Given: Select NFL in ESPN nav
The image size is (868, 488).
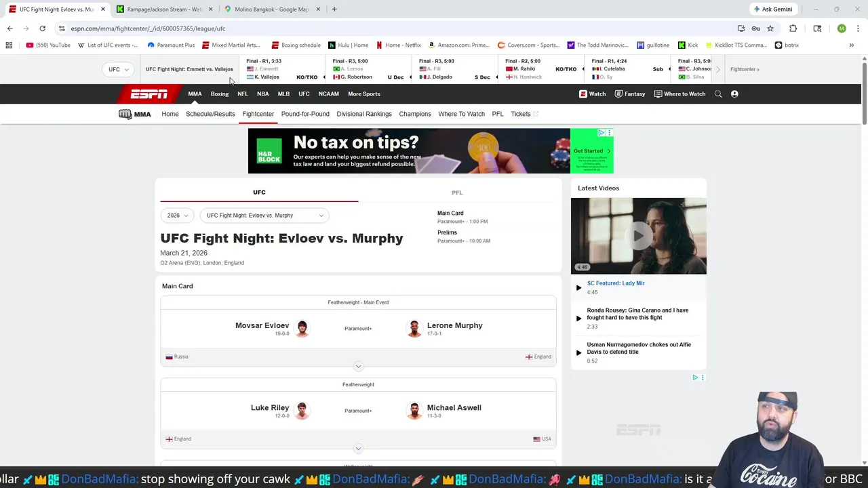Looking at the screenshot, I should point(243,94).
